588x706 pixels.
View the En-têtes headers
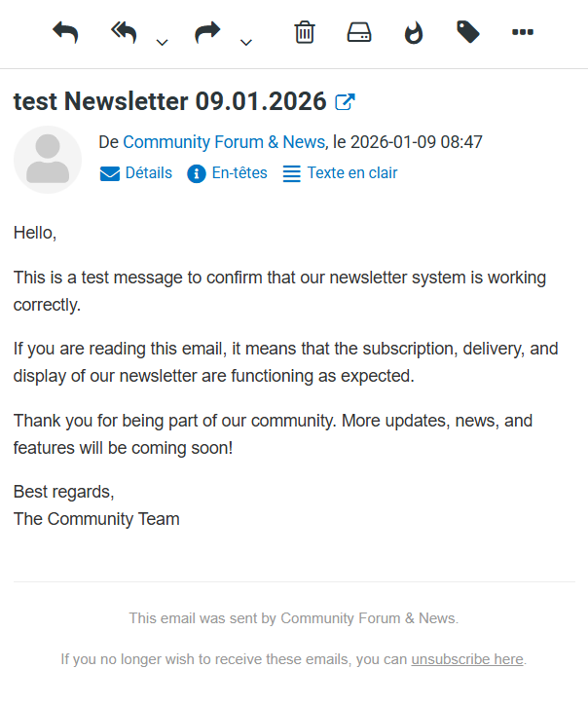(x=227, y=173)
